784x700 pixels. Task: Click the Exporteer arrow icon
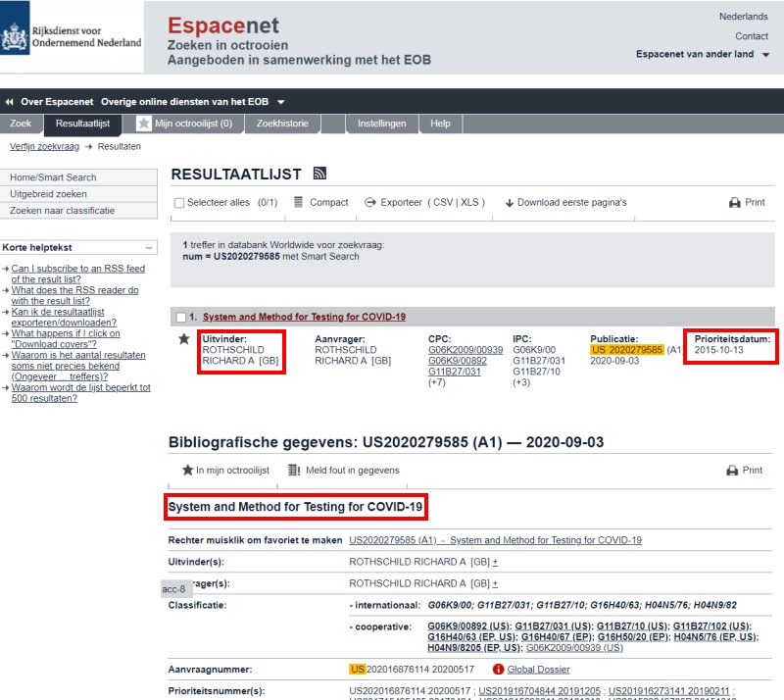[370, 202]
